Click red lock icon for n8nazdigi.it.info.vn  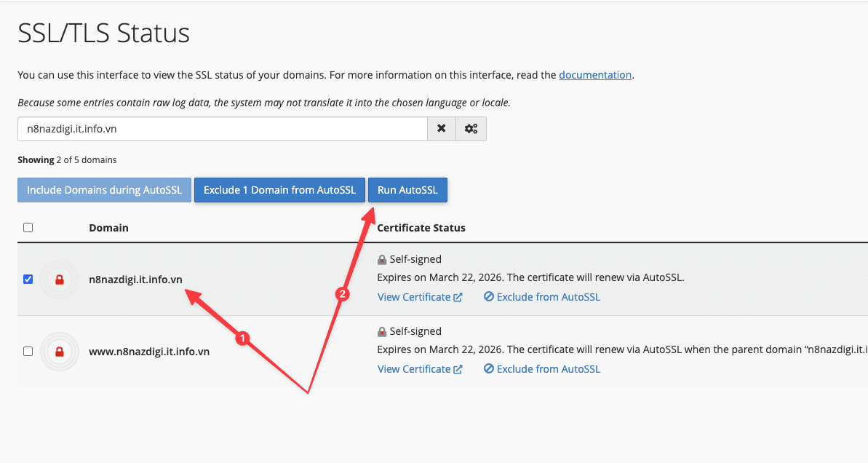point(60,280)
